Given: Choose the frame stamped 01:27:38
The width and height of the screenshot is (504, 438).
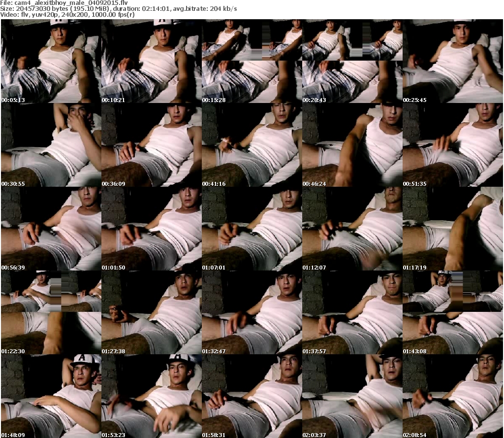Looking at the screenshot, I should pyautogui.click(x=152, y=312).
